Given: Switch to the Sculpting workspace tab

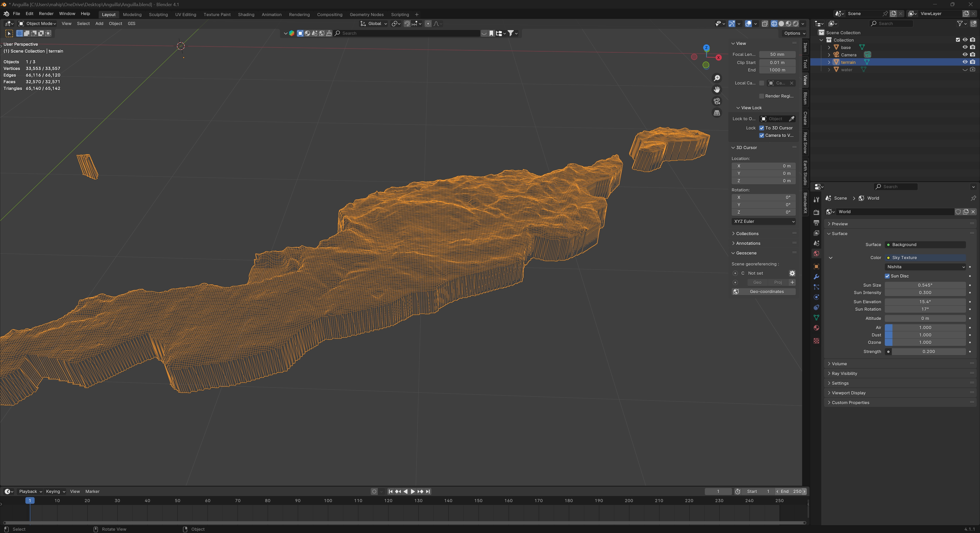Looking at the screenshot, I should [x=158, y=15].
